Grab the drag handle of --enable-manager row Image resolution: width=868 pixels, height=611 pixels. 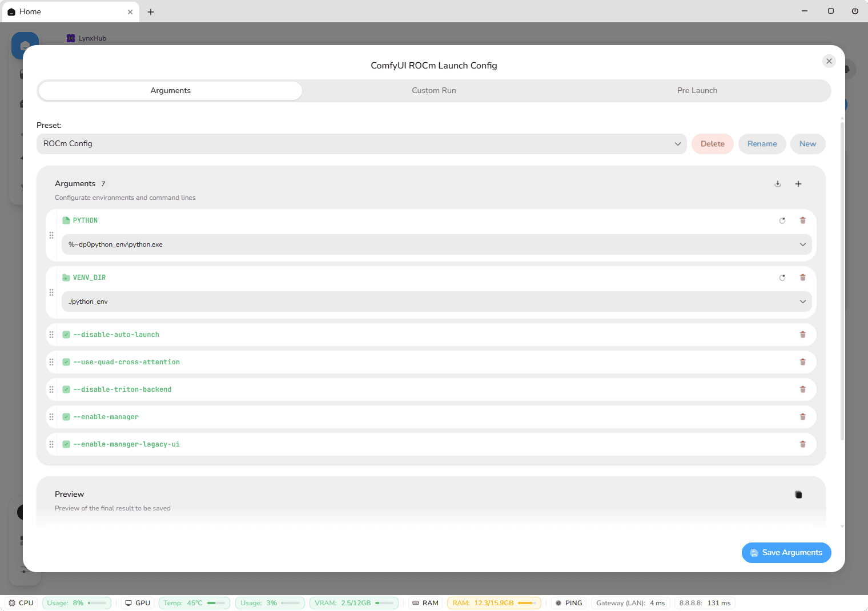(x=51, y=417)
